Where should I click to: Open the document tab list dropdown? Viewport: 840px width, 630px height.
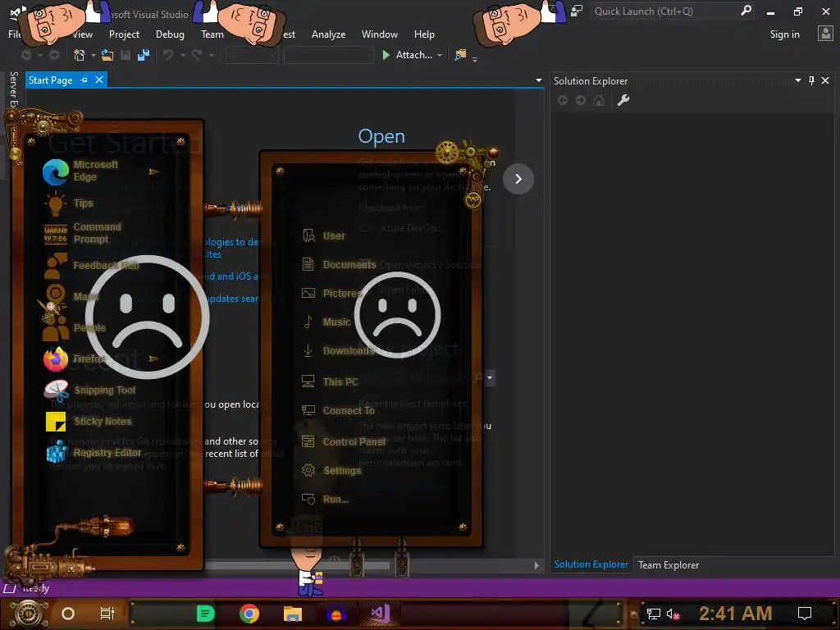[x=538, y=80]
